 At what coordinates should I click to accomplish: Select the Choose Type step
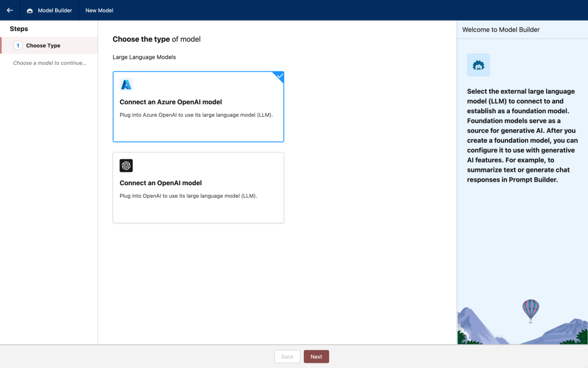[43, 45]
